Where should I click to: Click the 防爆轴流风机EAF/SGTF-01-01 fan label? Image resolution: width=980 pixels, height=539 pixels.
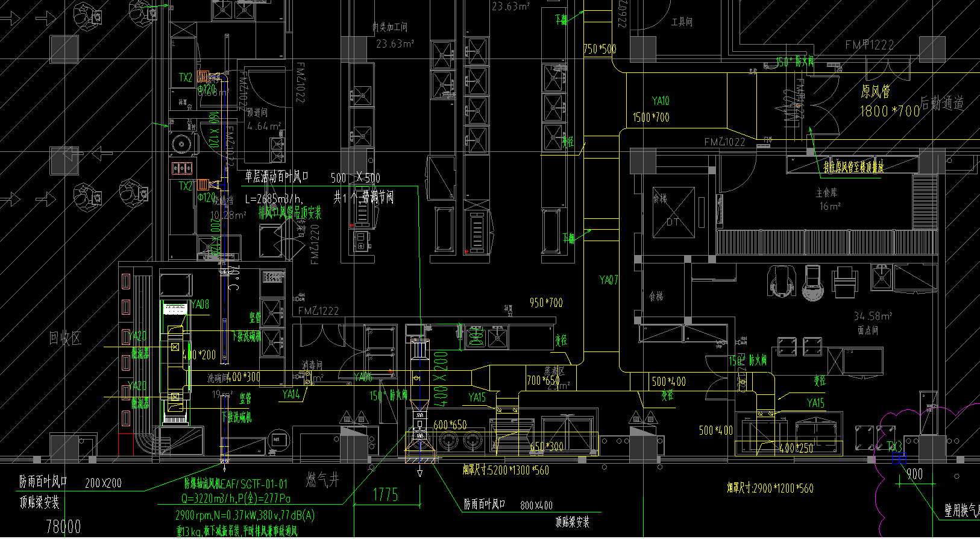(x=236, y=484)
